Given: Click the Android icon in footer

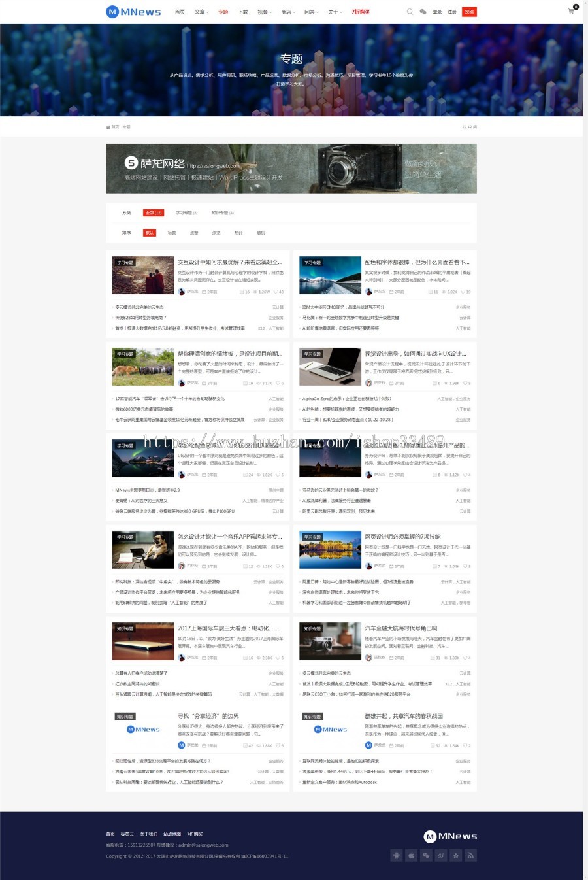Looking at the screenshot, I should click(x=396, y=855).
